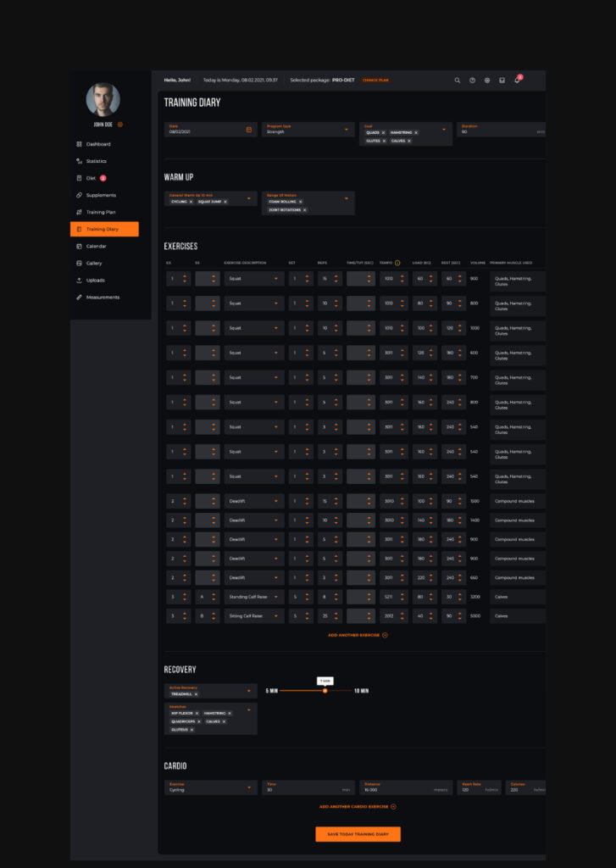Expand the Program type dropdown
The width and height of the screenshot is (616, 868).
coord(346,130)
